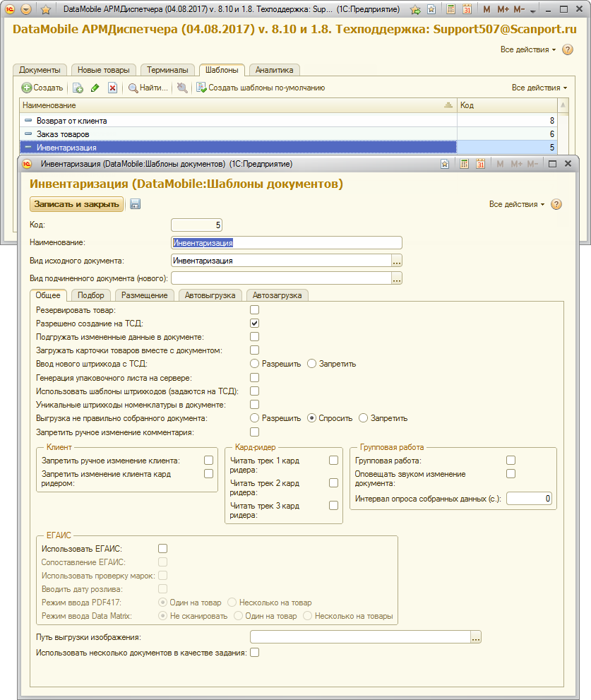Sort list by Код column header

[x=507, y=105]
